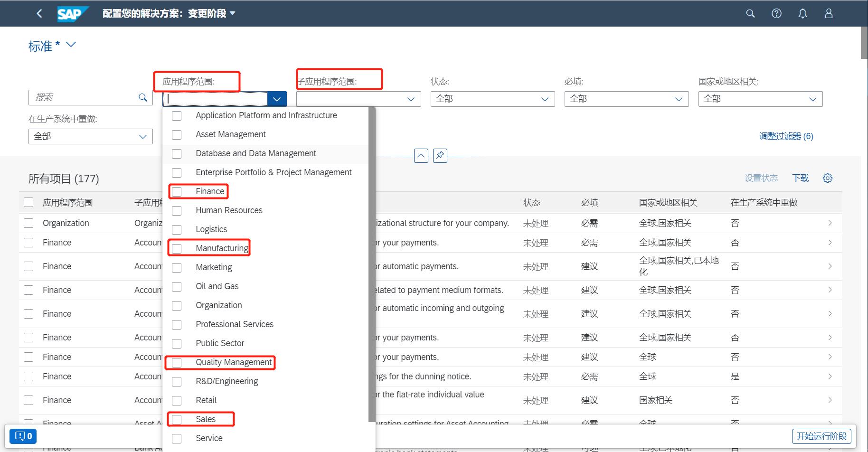Image resolution: width=868 pixels, height=452 pixels.
Task: Click the back navigation arrow
Action: [39, 13]
